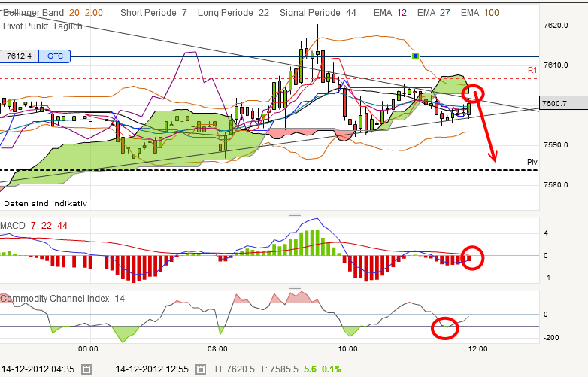Click the -200 CCI axis label

[551, 338]
